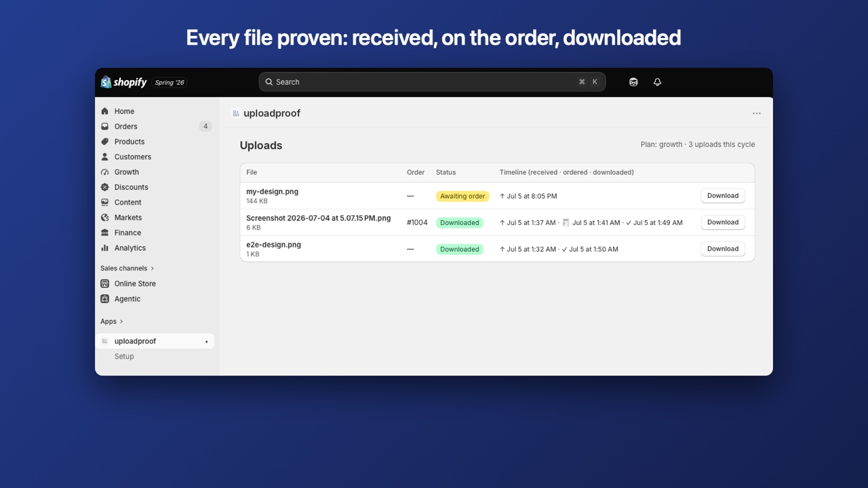
Task: Open Setup under uploadproof
Action: click(x=124, y=357)
